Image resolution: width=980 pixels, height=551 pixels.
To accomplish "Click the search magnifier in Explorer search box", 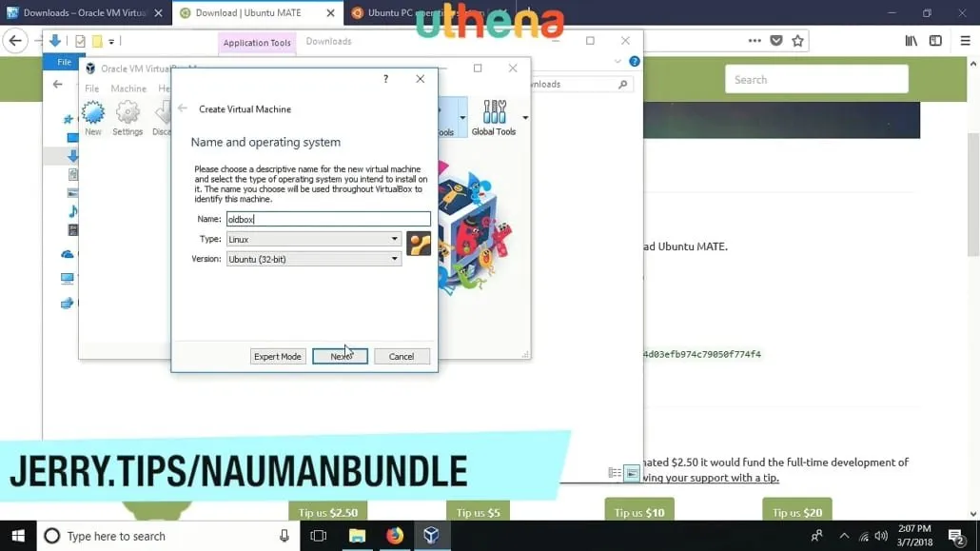I will coord(622,84).
